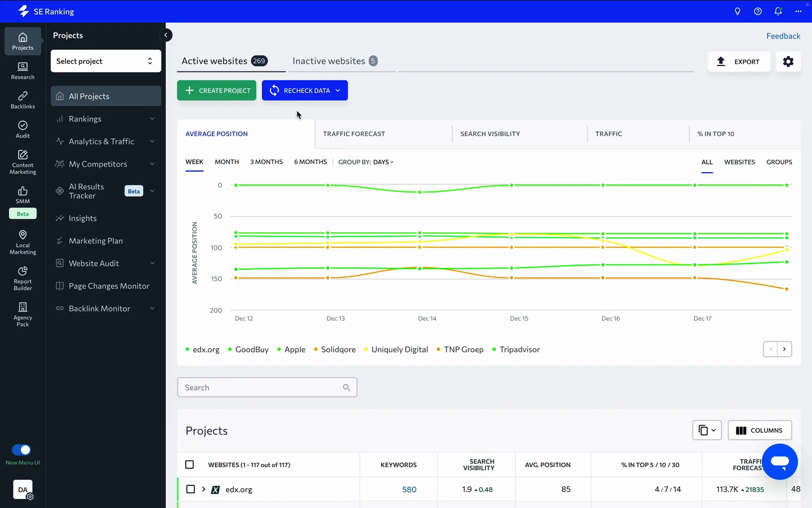Open the SMM thumbs-up icon
Viewport: 812px width, 508px height.
[x=23, y=195]
